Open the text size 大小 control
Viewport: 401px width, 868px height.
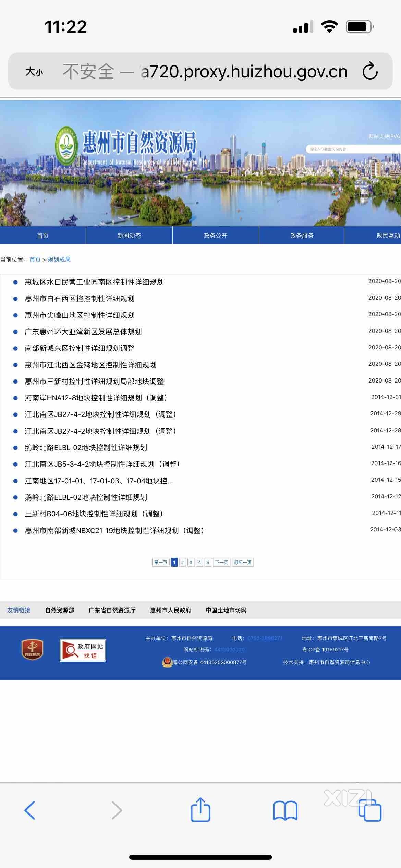34,72
